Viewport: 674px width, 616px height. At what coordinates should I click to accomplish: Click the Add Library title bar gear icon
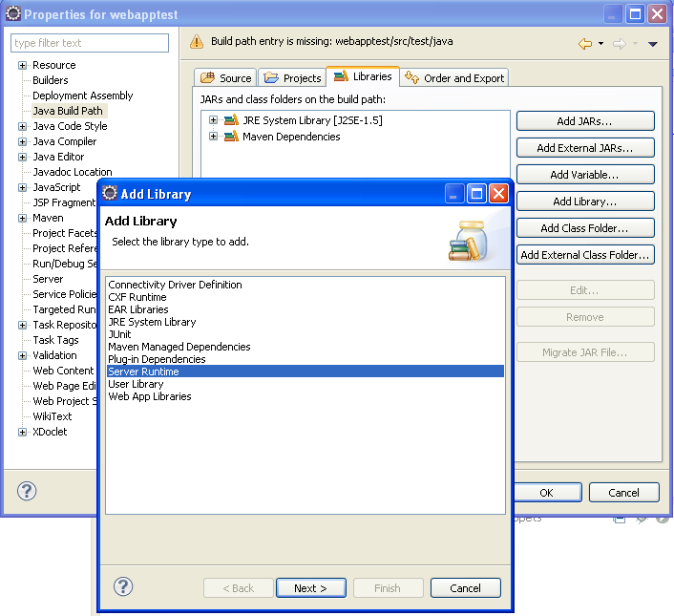pos(110,194)
